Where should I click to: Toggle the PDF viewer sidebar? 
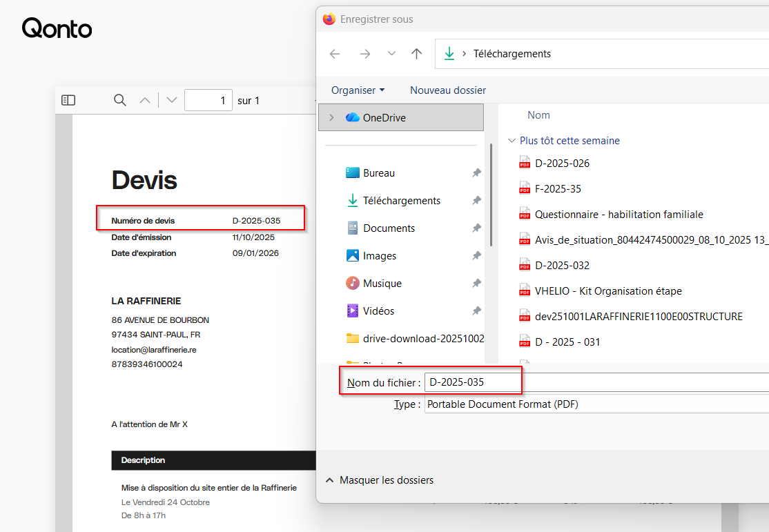tap(68, 101)
